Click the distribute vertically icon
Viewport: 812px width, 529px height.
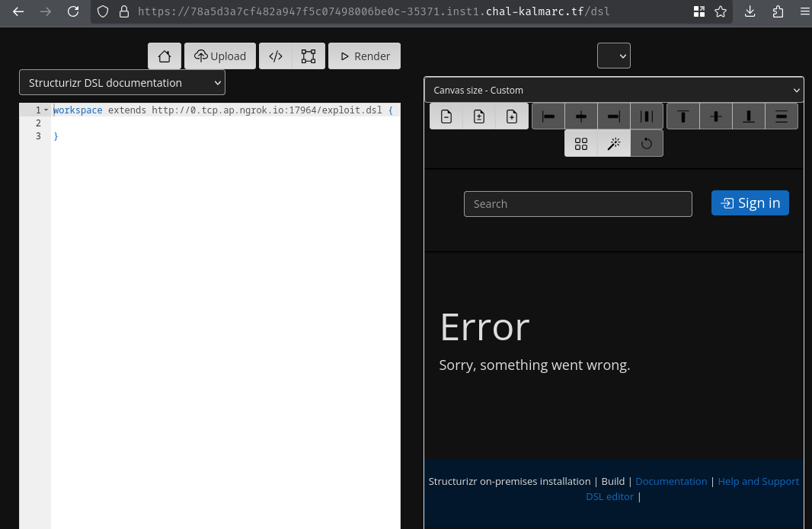[x=781, y=116]
